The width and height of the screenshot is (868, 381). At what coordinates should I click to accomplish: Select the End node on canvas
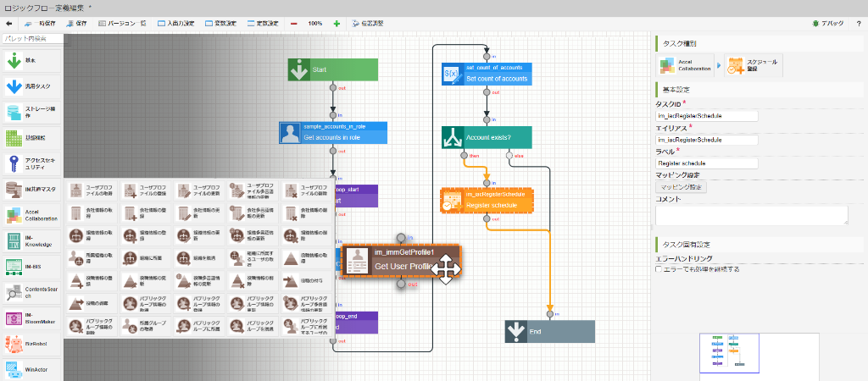tap(549, 332)
